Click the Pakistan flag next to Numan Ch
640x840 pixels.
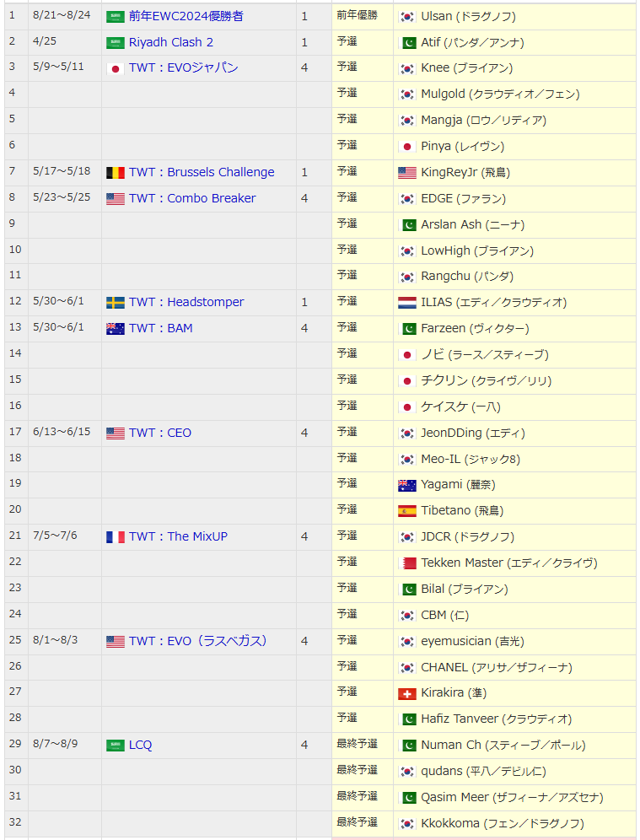pos(407,746)
